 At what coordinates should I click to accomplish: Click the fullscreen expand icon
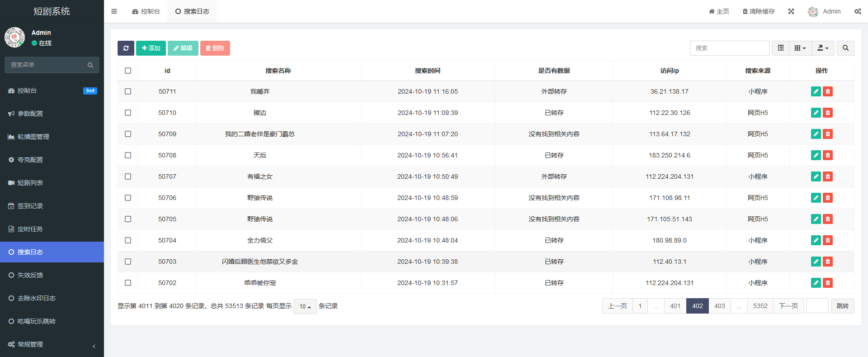[x=791, y=11]
